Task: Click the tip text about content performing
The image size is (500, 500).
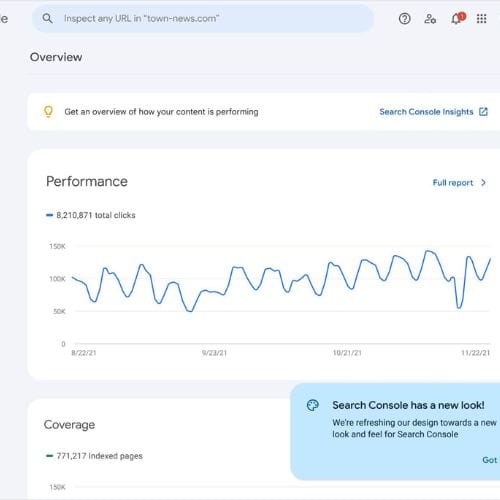Action: pyautogui.click(x=161, y=112)
